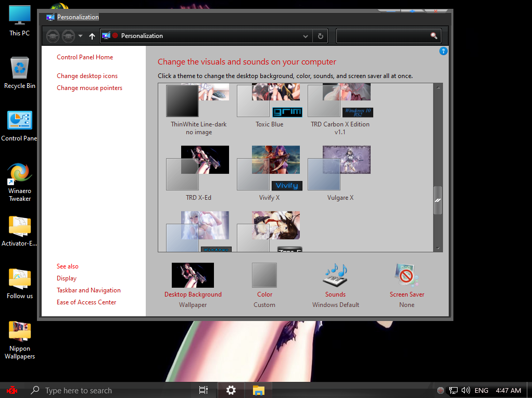Open Control Panel desktop shortcut

coord(19,126)
